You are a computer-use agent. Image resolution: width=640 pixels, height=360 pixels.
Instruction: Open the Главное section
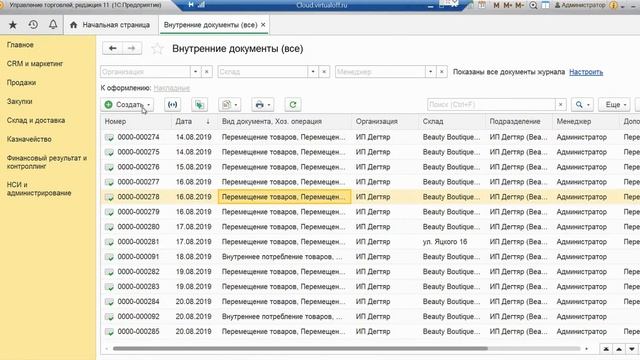click(20, 45)
